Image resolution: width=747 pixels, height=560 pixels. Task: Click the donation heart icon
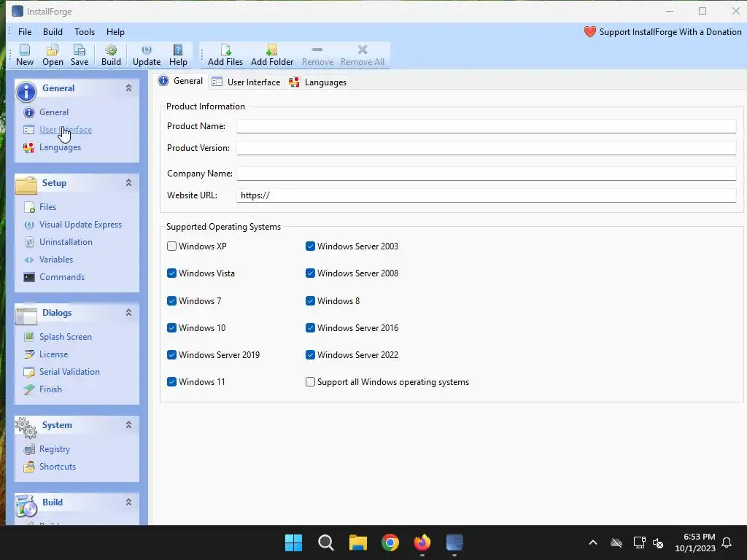click(589, 32)
